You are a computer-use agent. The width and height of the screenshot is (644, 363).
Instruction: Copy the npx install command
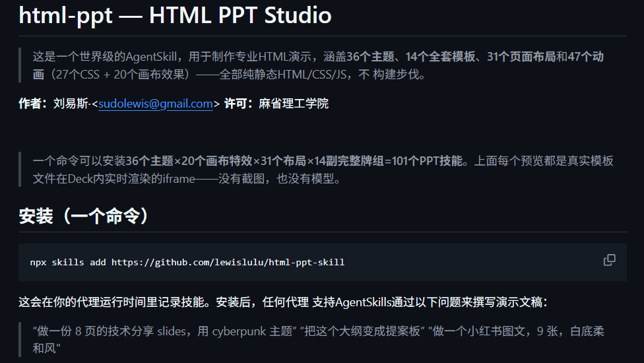609,260
